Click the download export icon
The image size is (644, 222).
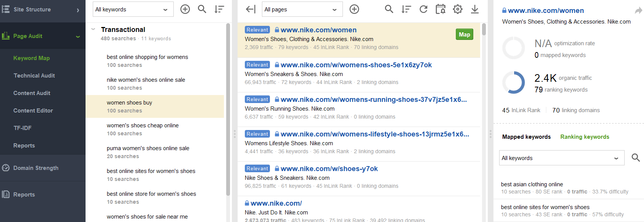[475, 9]
